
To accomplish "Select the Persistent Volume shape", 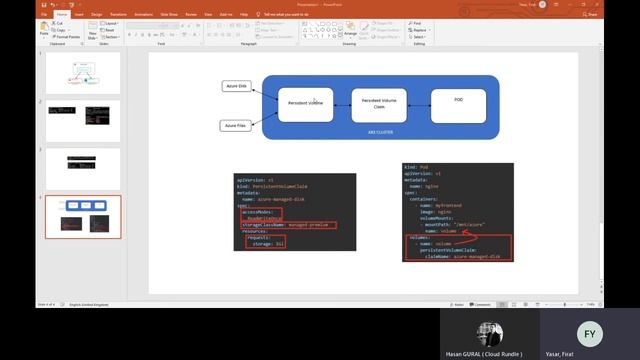I will [305, 105].
